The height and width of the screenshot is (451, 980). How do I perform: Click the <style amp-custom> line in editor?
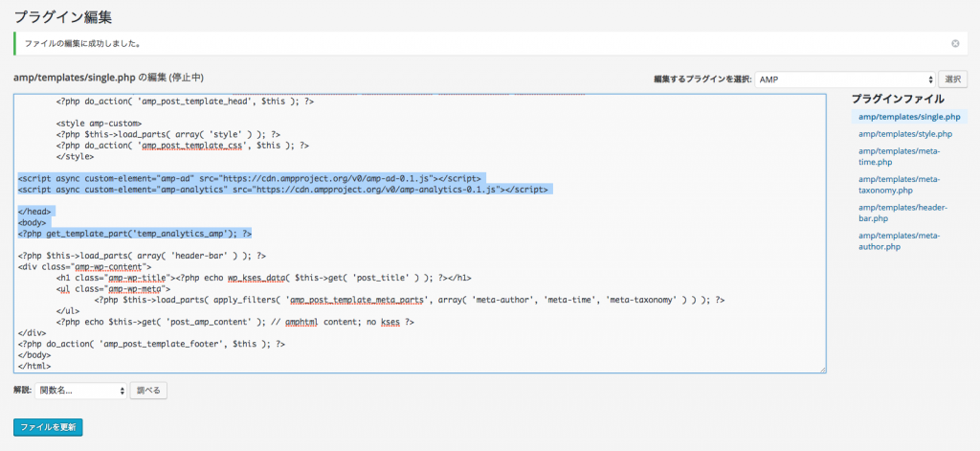coord(100,123)
